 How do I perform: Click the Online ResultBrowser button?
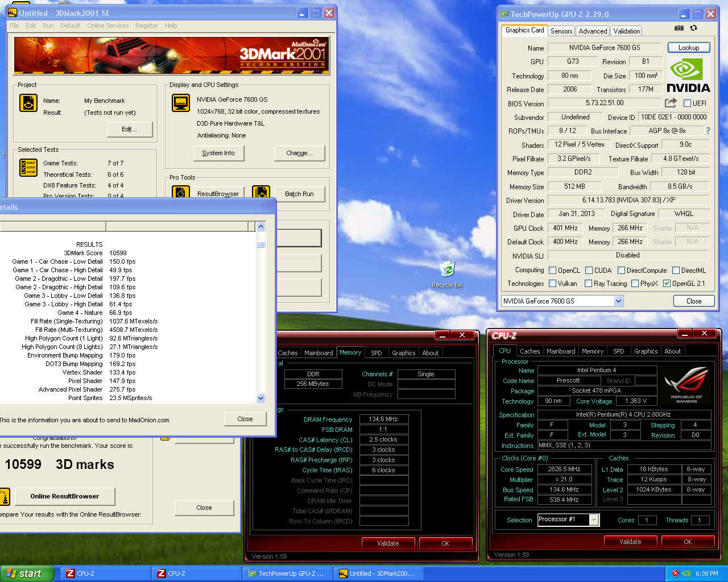point(64,496)
